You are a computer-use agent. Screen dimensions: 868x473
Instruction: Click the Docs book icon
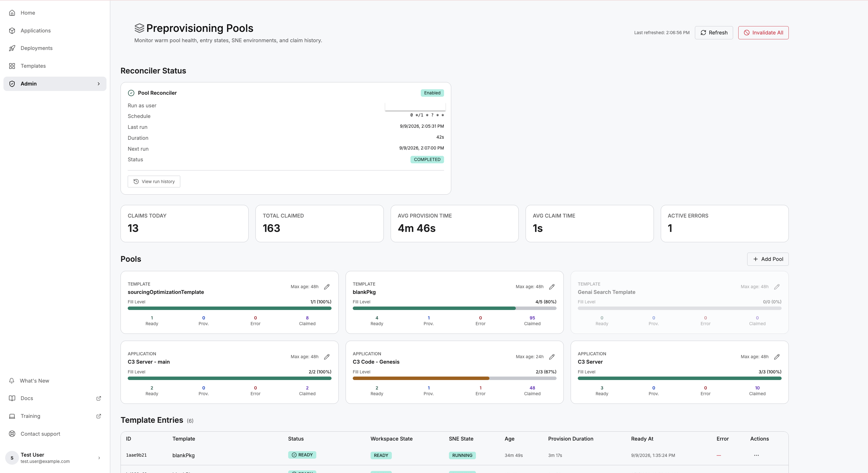[12, 398]
